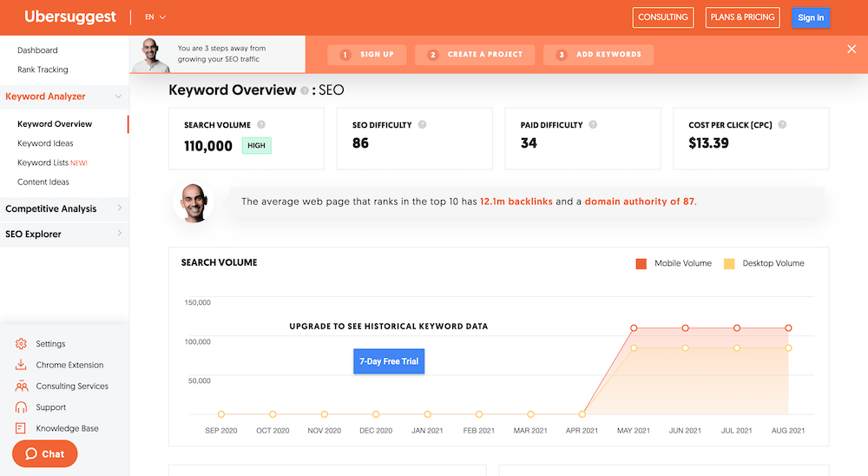This screenshot has height=476, width=868.
Task: Go to Keyword Ideas
Action: [x=45, y=143]
